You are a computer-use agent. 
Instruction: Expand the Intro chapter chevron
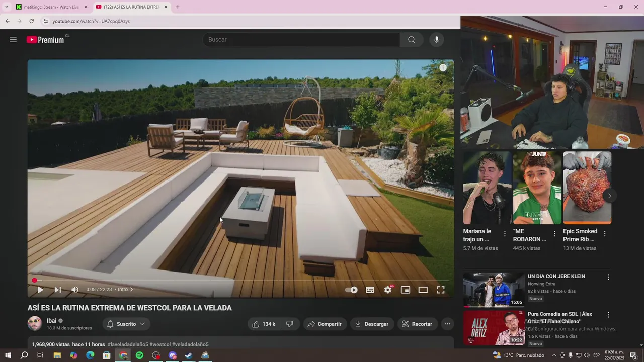point(131,290)
